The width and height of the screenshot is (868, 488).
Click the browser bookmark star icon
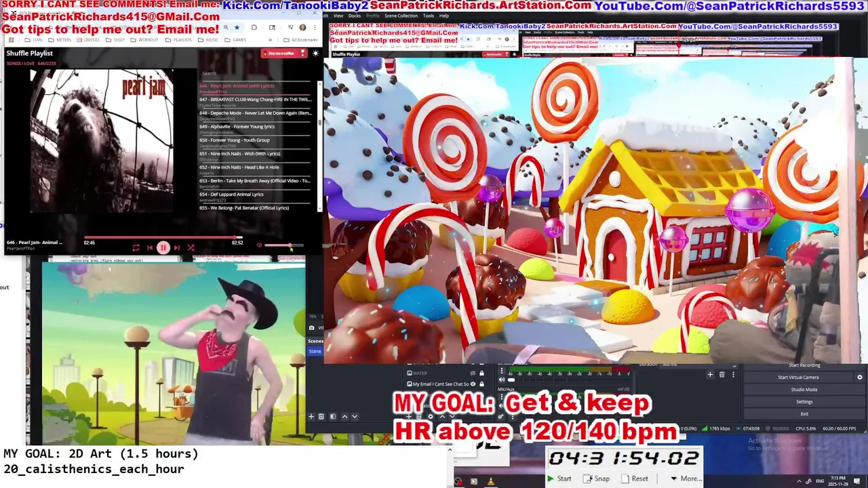[237, 28]
